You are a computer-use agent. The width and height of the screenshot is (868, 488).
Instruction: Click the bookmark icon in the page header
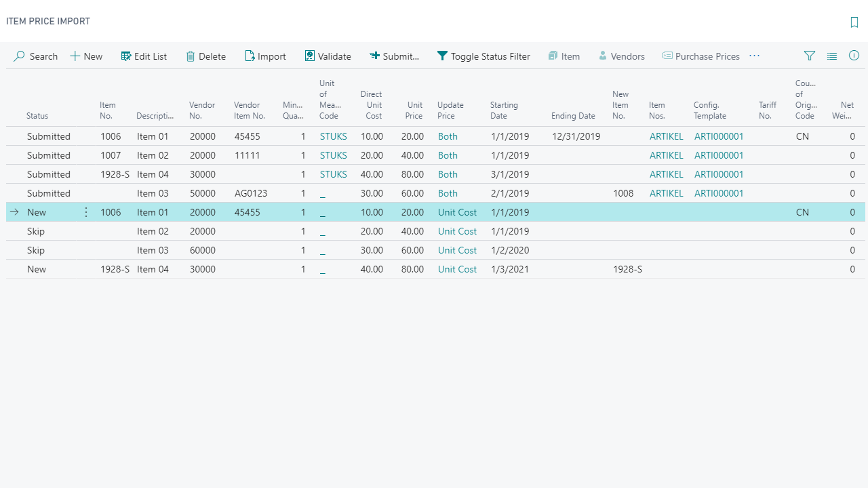point(854,22)
